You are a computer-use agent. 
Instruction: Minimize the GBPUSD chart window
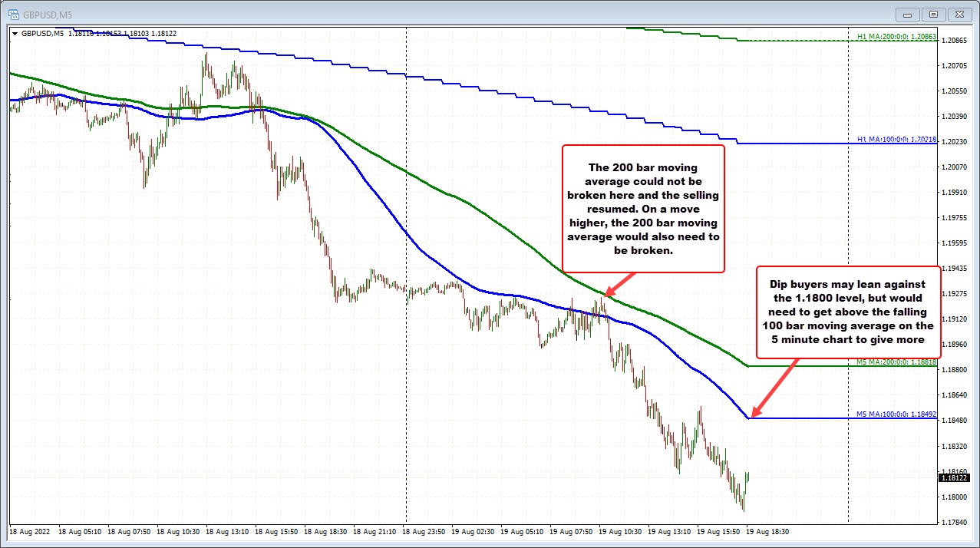(906, 13)
